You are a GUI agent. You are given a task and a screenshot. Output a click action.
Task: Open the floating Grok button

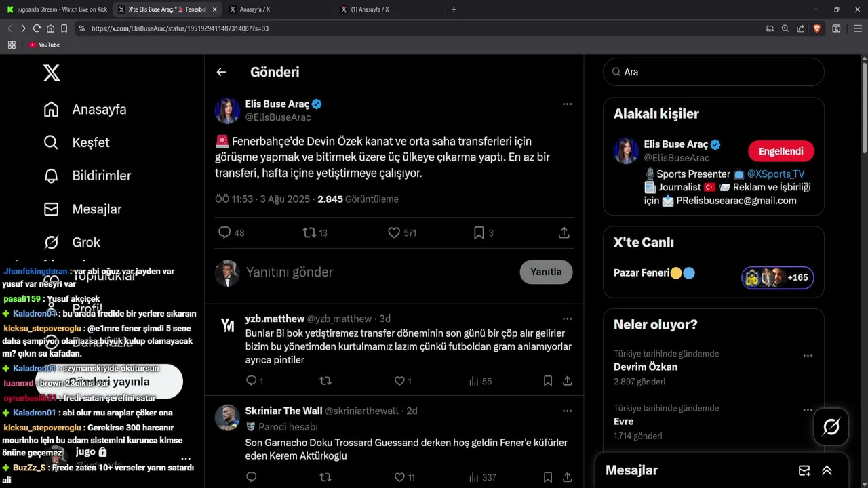tap(831, 426)
